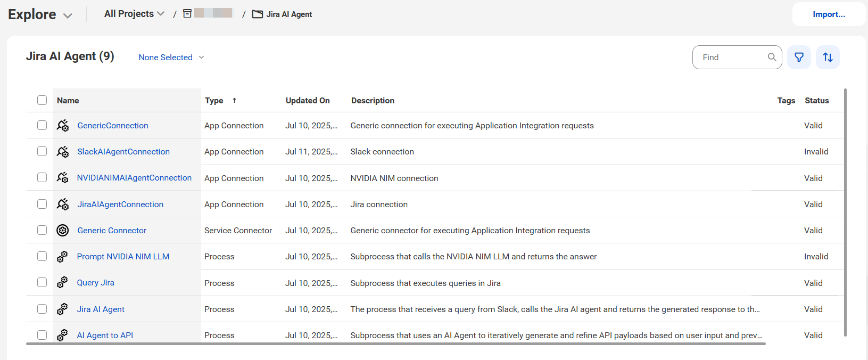Check the GenericConnection row checkbox
868x360 pixels.
(x=42, y=125)
